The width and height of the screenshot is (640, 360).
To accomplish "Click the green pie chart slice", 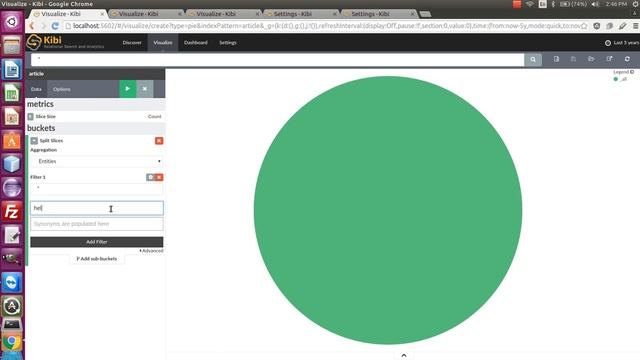I will coord(388,210).
